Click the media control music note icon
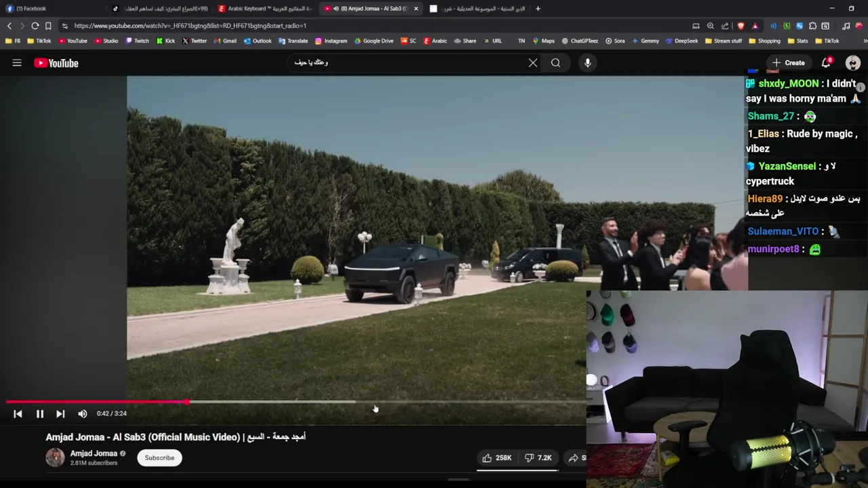Image resolution: width=868 pixels, height=488 pixels. [x=846, y=26]
